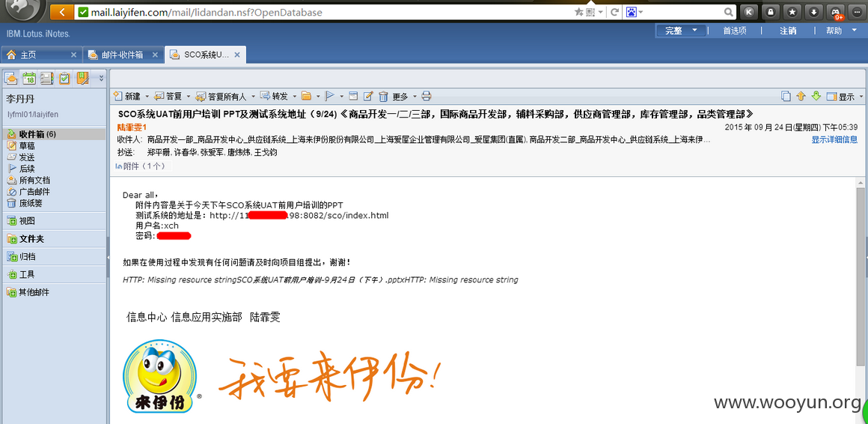Open the Calendar icon showing 18
This screenshot has width=868, height=424.
[29, 78]
